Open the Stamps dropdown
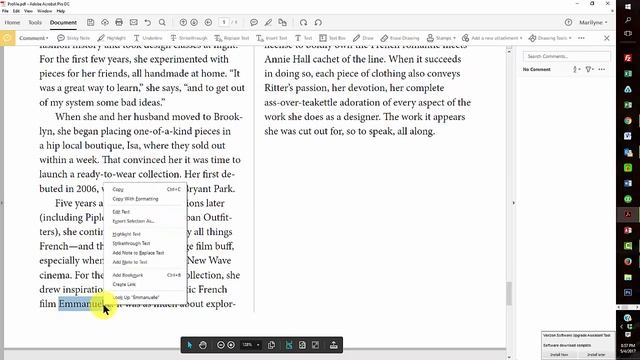 (441, 38)
